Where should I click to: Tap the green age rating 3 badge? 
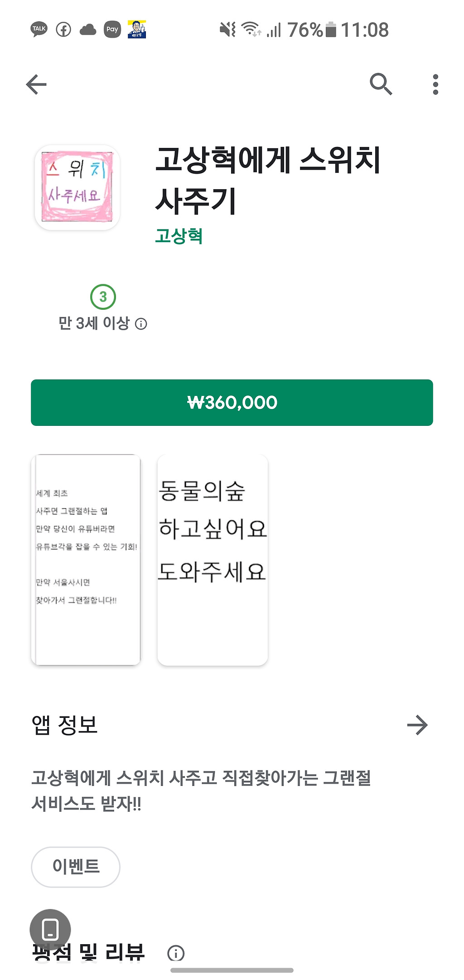(103, 297)
